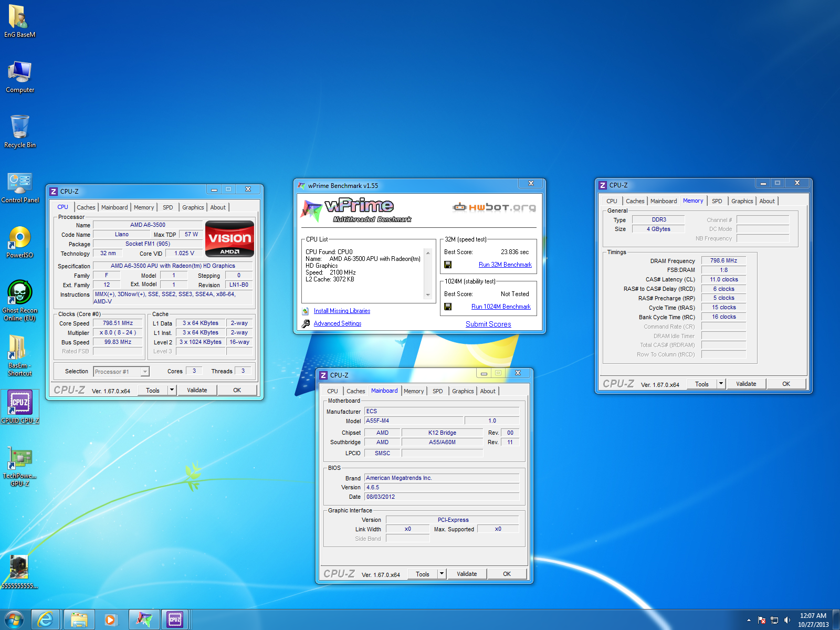Open the Computer desktop icon
Viewport: 840px width, 630px height.
pos(19,77)
